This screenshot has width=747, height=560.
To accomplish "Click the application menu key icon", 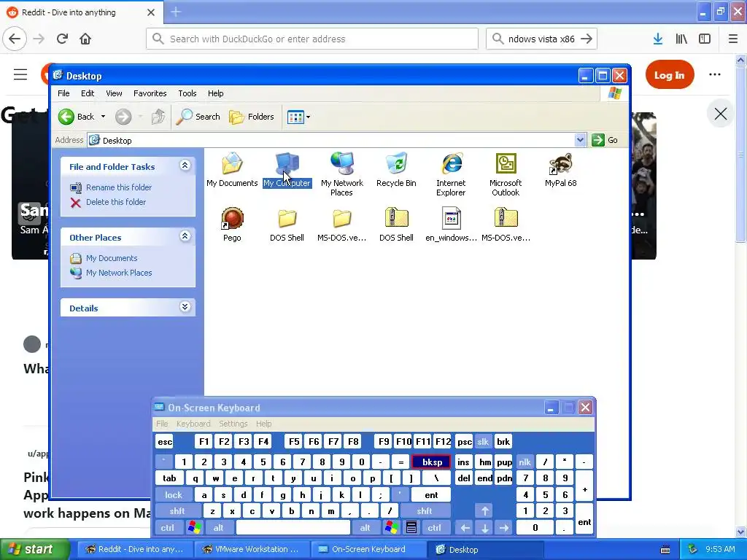I will (411, 528).
